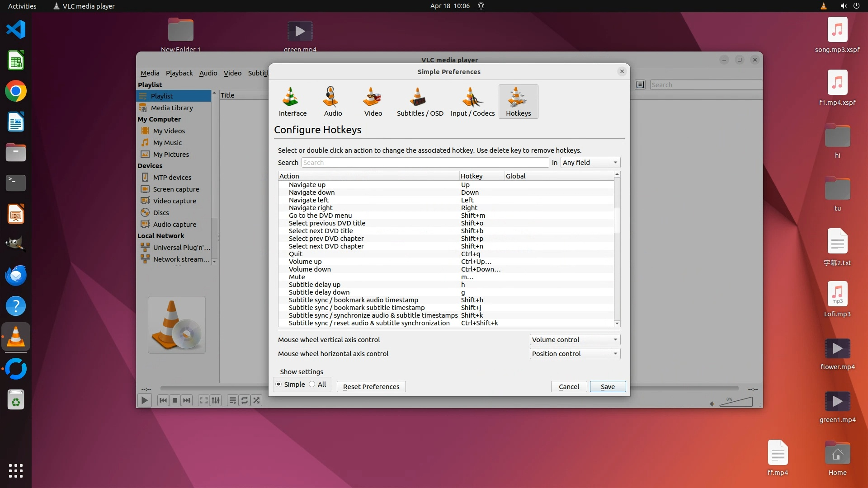
Task: Select the Simple show settings radio
Action: (279, 385)
